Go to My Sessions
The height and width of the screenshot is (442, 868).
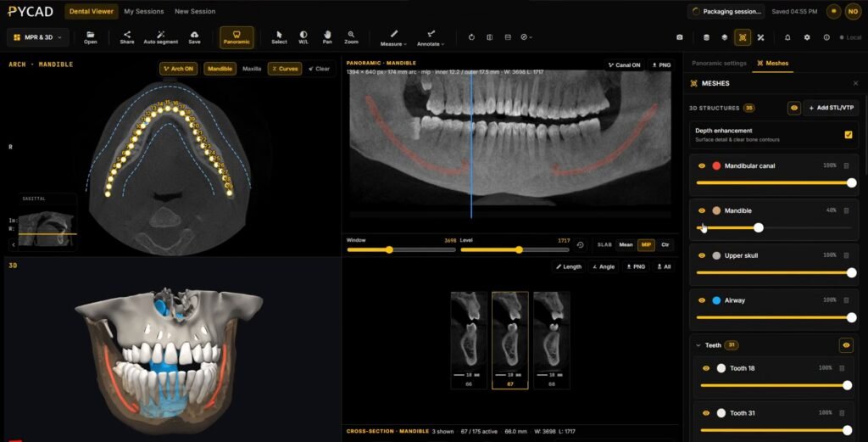coord(144,11)
